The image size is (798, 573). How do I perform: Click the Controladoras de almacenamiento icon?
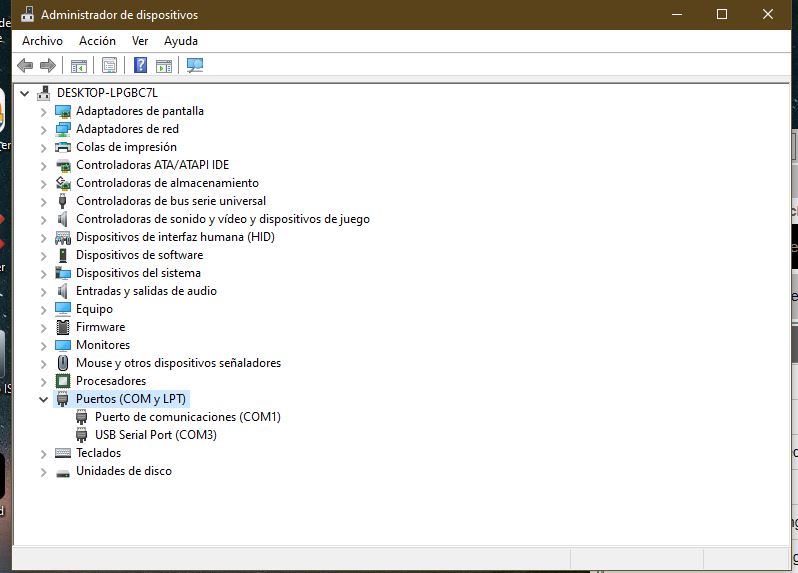(63, 183)
